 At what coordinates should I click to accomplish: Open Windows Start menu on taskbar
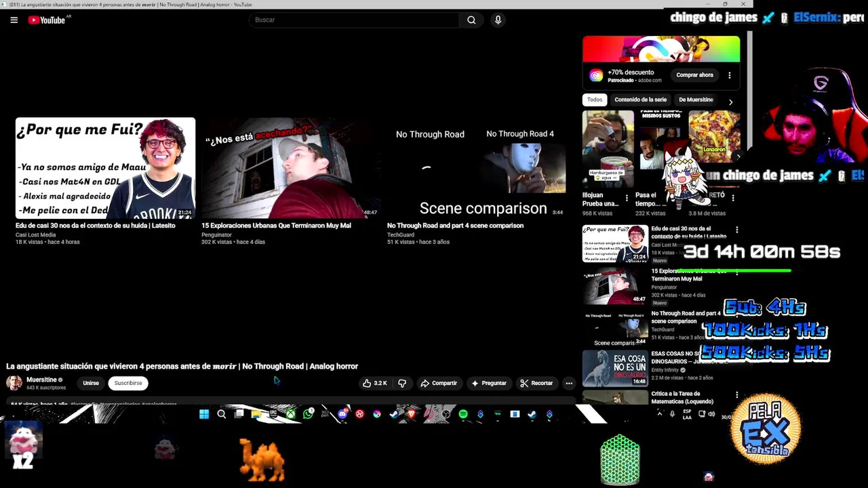tap(203, 414)
